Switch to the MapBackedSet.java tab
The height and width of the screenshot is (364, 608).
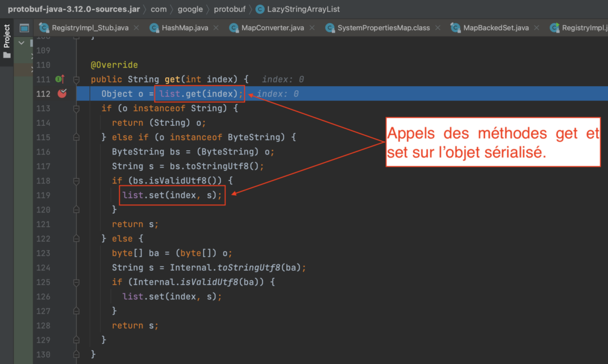(x=496, y=28)
